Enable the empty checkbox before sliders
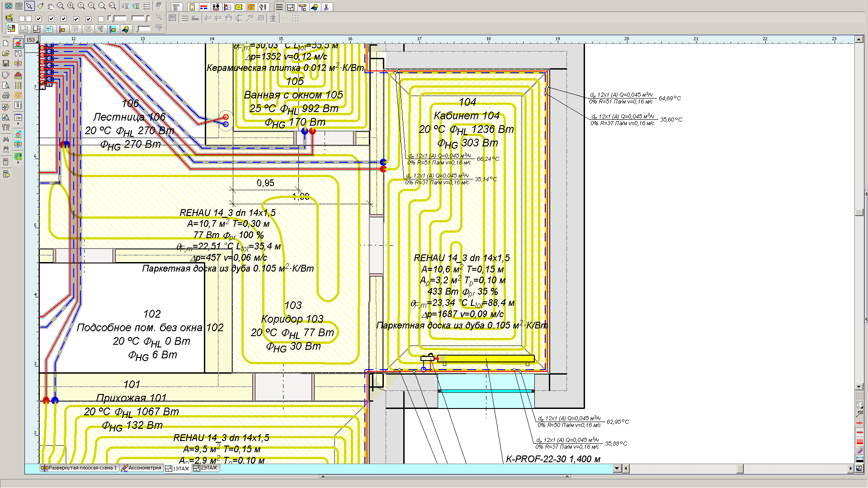Screen dimensions: 868x488 [x=101, y=19]
